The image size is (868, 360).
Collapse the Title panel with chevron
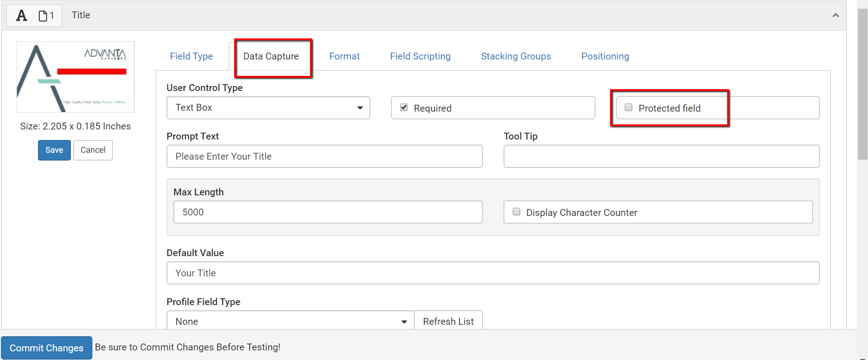click(x=835, y=16)
